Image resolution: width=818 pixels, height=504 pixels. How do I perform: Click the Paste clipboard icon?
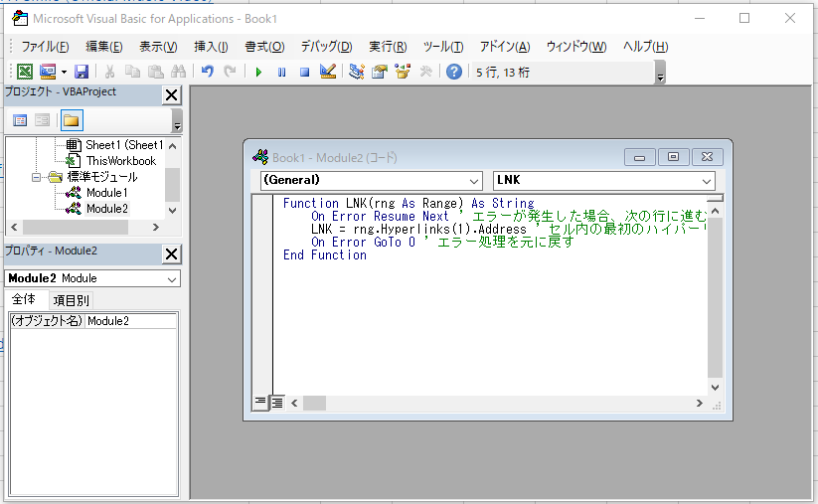coord(155,72)
